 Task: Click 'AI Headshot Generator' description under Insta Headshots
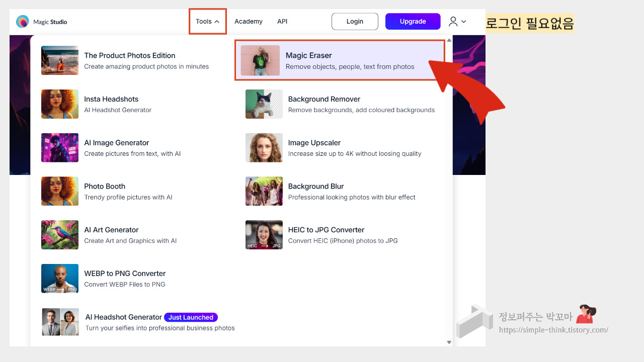click(118, 110)
